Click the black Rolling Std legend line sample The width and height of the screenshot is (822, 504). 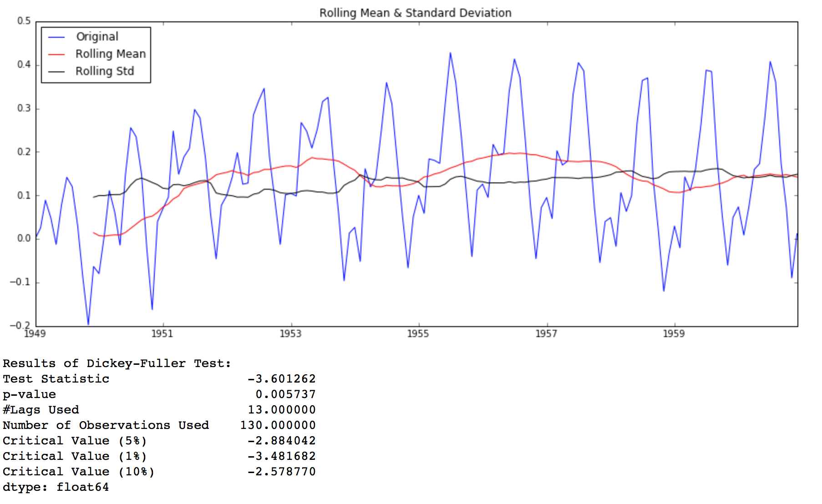[57, 71]
